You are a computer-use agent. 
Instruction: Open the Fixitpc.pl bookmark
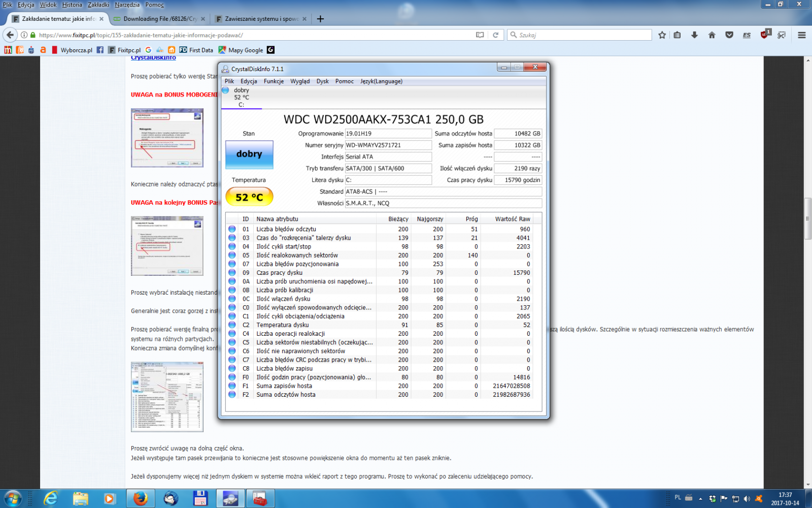(x=124, y=50)
